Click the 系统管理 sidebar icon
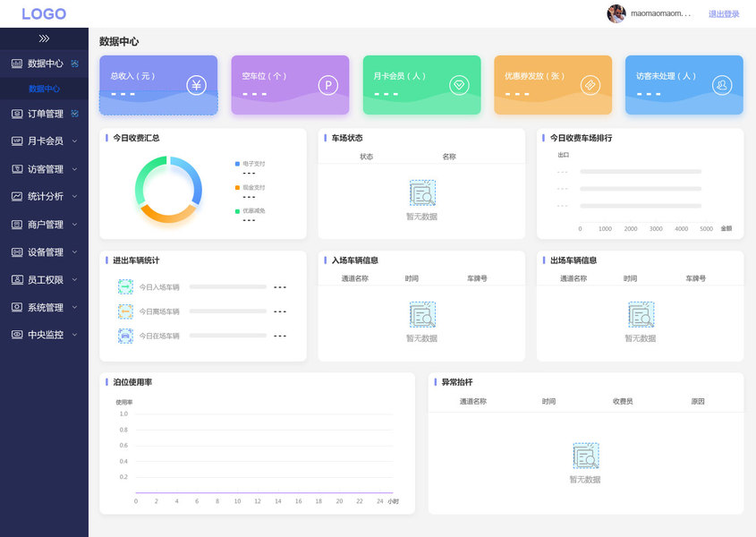 pos(17,307)
